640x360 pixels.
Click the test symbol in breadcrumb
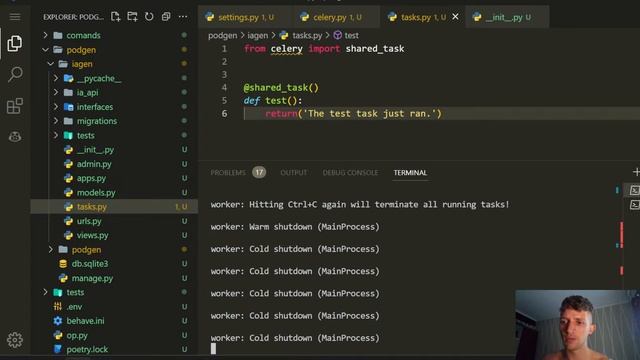point(351,36)
